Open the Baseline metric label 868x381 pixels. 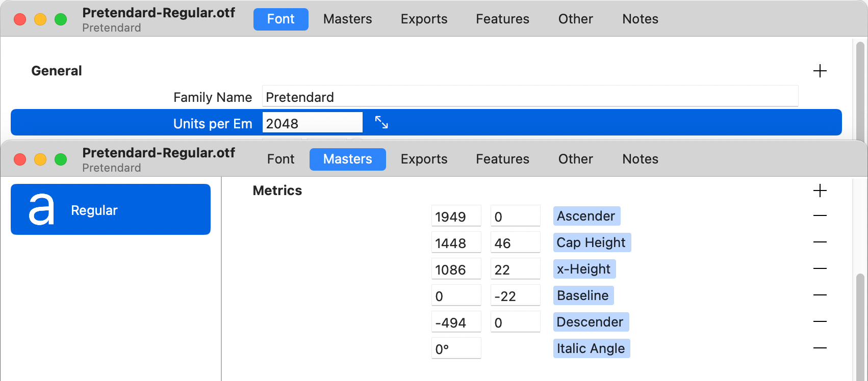583,295
